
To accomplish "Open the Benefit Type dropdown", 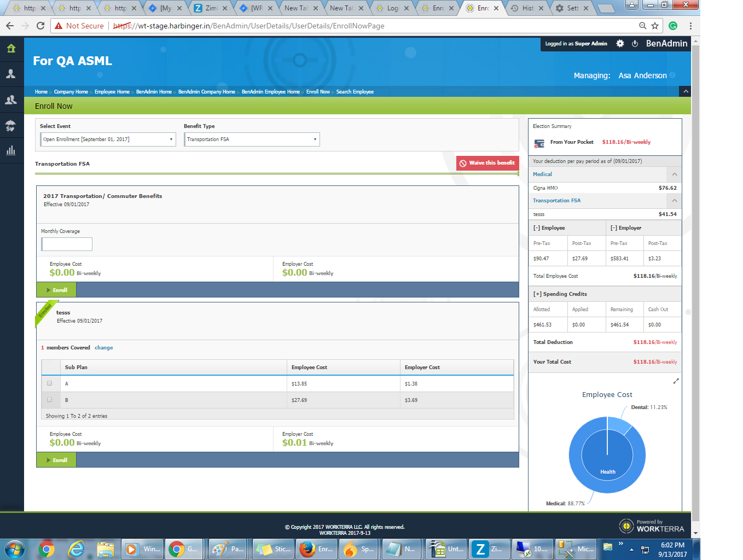I will pos(252,139).
